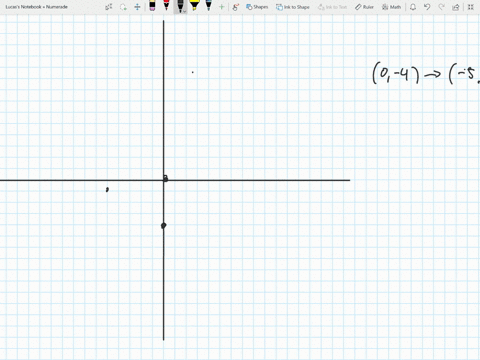The height and width of the screenshot is (360, 480).
Task: Click the Insert Space tool
Action: 137,7
